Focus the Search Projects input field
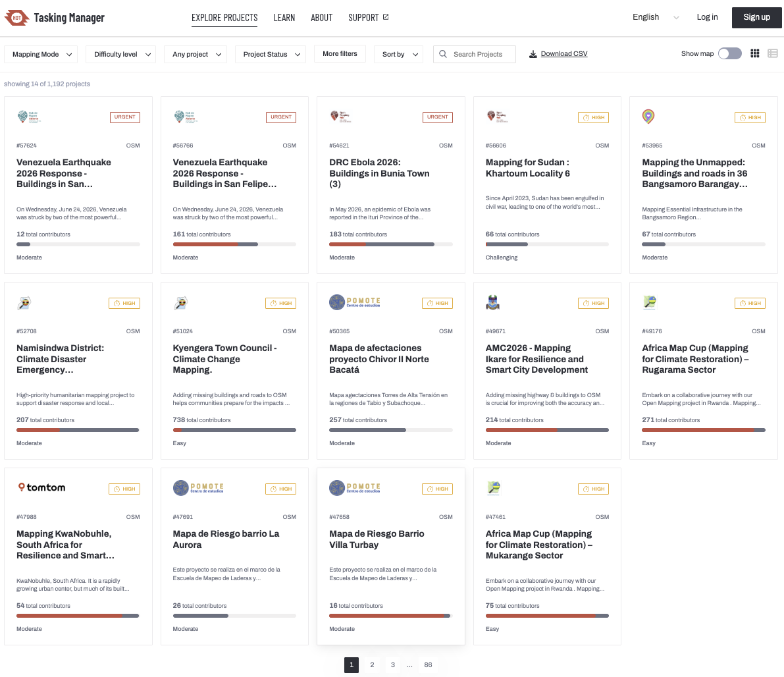 [475, 54]
